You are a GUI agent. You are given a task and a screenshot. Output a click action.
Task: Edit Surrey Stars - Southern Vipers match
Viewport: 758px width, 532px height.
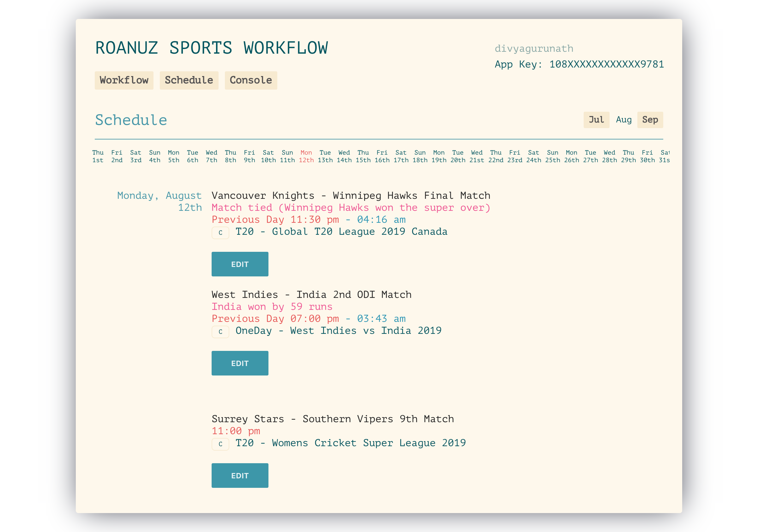(x=240, y=475)
